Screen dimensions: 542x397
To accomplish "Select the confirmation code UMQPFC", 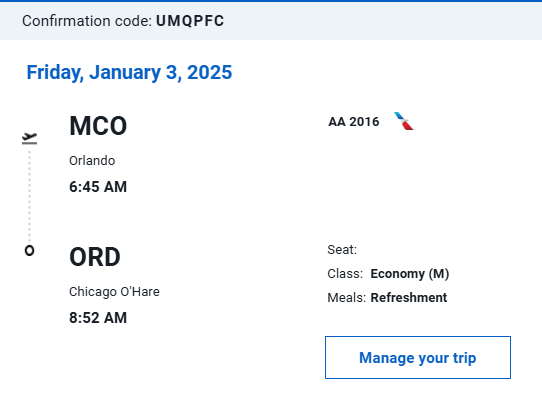I will coord(190,21).
